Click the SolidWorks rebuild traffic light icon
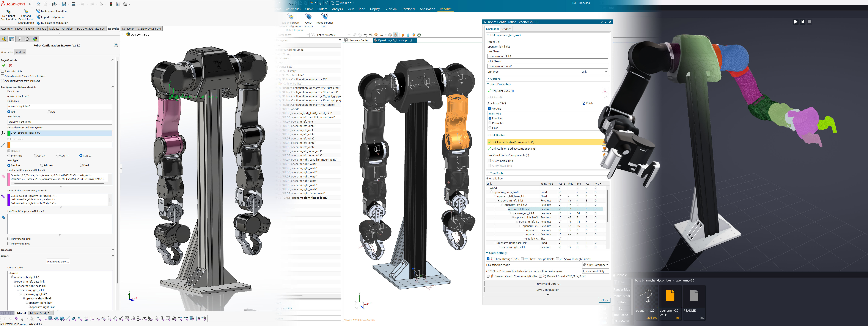The height and width of the screenshot is (326, 868). click(111, 4)
